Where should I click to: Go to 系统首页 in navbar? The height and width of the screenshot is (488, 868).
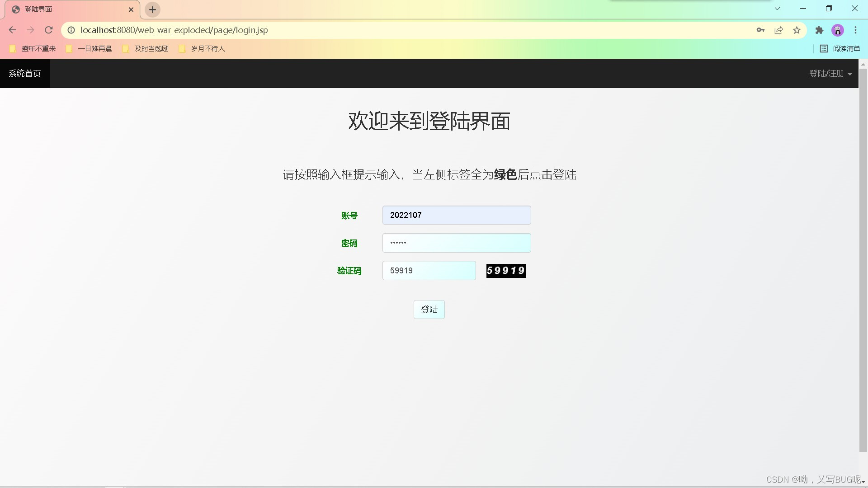coord(25,74)
